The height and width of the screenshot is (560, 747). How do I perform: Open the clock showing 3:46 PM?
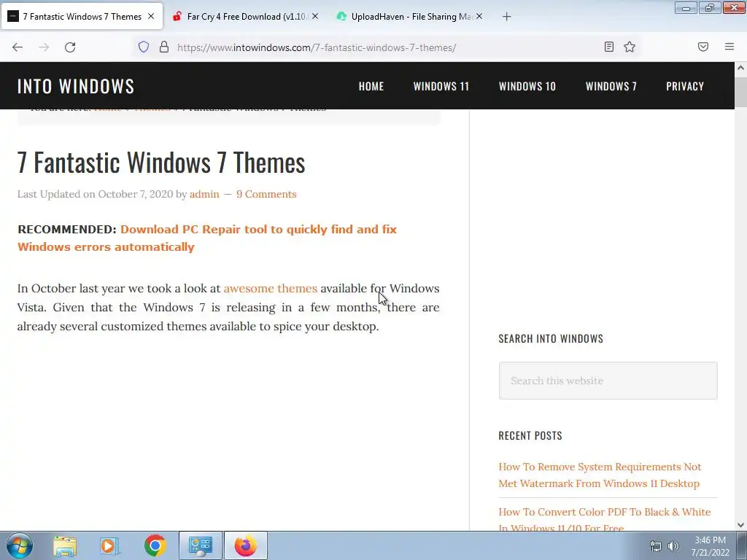coord(710,546)
